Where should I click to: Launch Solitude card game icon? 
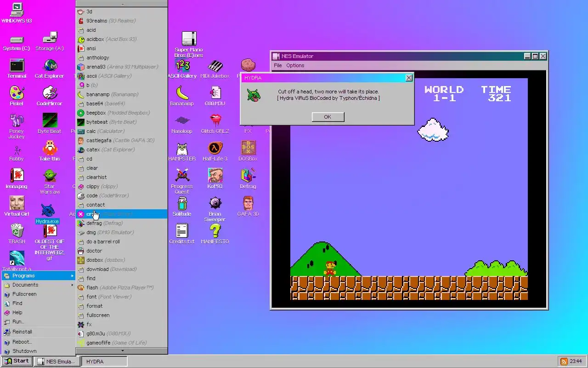pos(182,207)
